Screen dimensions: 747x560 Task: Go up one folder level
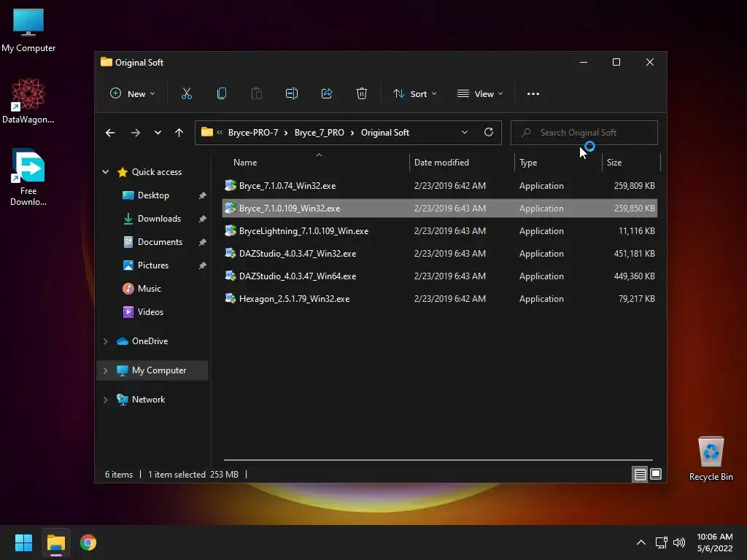(179, 133)
